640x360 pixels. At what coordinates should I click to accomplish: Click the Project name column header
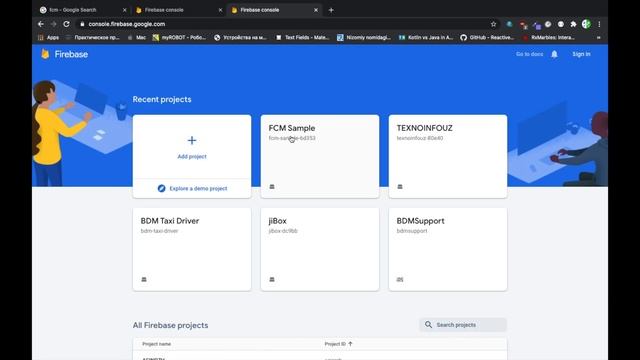[157, 344]
